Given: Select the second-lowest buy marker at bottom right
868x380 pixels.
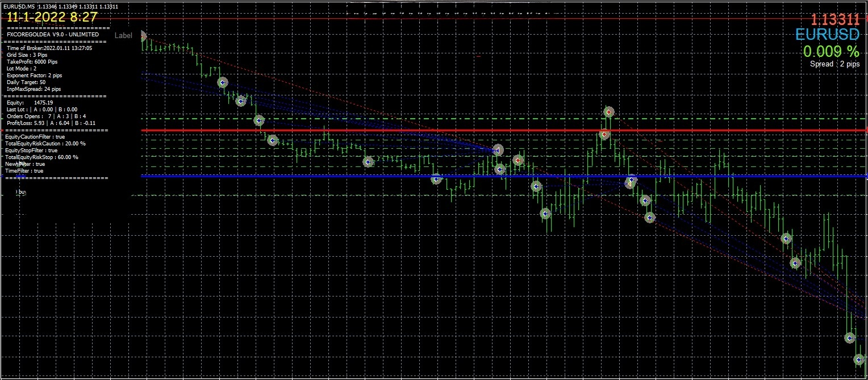Looking at the screenshot, I should click(x=850, y=338).
